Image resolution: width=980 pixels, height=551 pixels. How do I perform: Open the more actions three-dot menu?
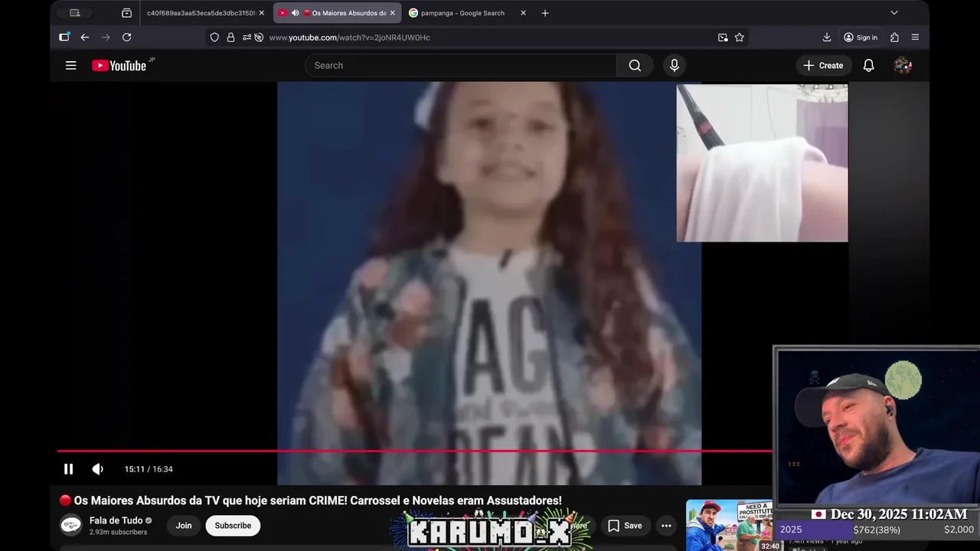(x=666, y=526)
